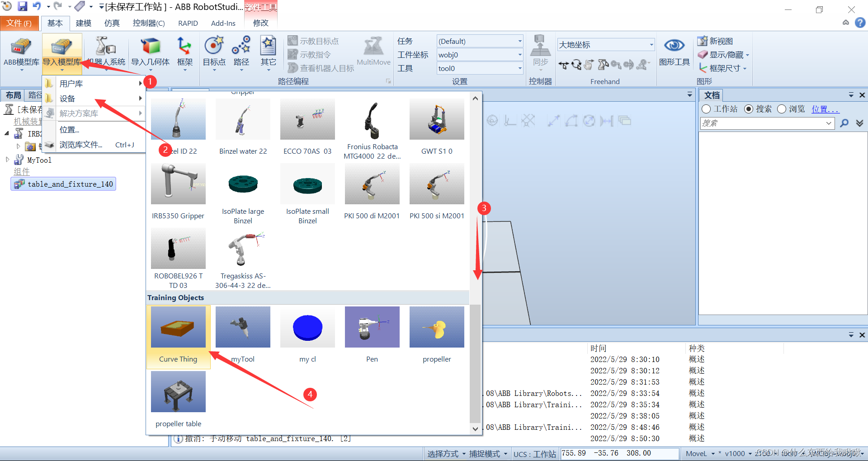This screenshot has height=461, width=868.
Task: Click the Freehand jog joint hand icon
Action: click(x=589, y=65)
